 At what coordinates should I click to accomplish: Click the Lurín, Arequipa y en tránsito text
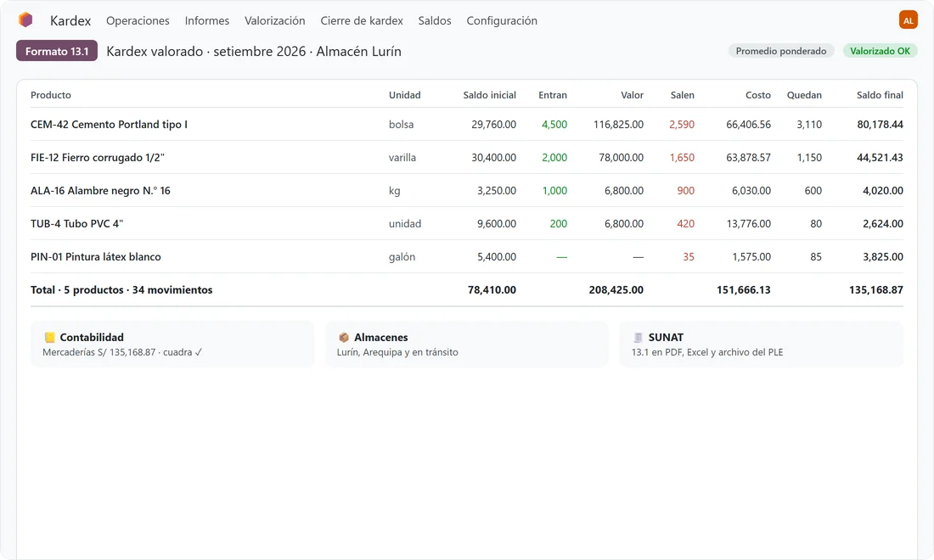point(397,352)
